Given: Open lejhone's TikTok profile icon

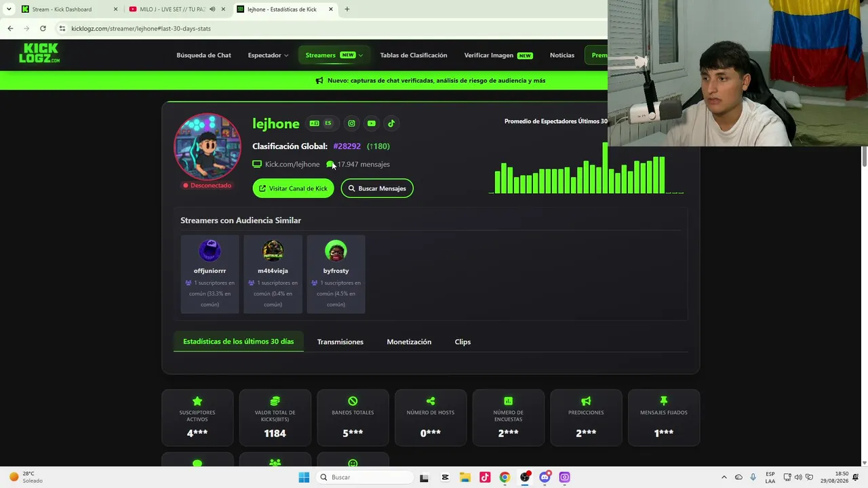Looking at the screenshot, I should (391, 123).
